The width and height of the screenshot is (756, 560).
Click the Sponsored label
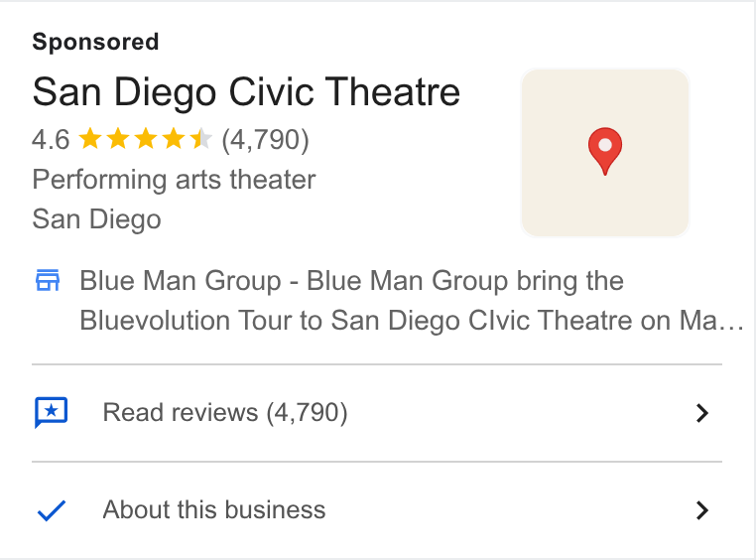coord(95,42)
